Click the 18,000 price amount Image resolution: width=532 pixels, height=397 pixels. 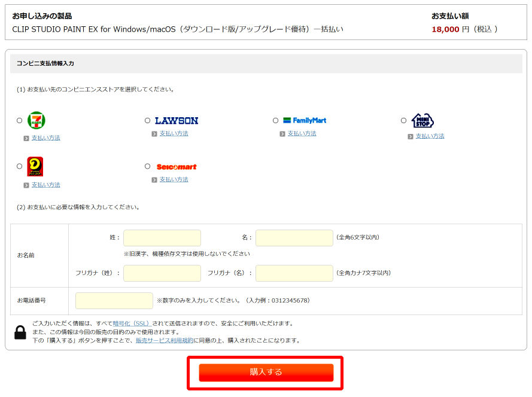(445, 29)
